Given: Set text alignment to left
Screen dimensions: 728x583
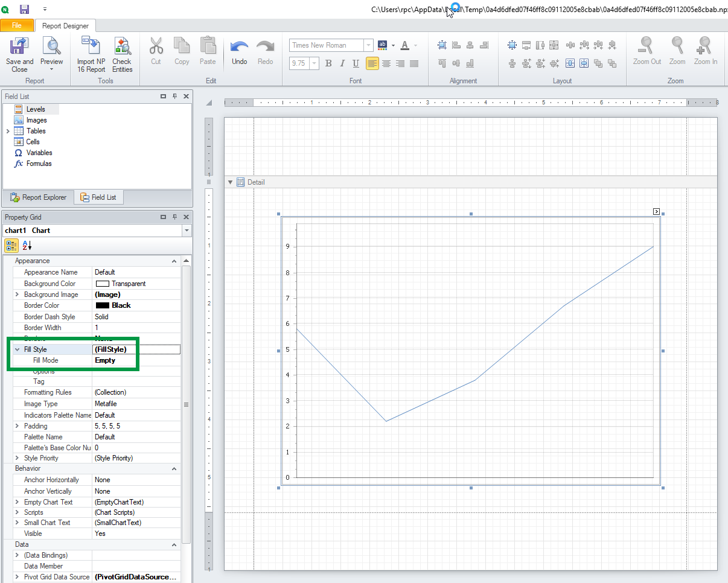Looking at the screenshot, I should coord(372,63).
